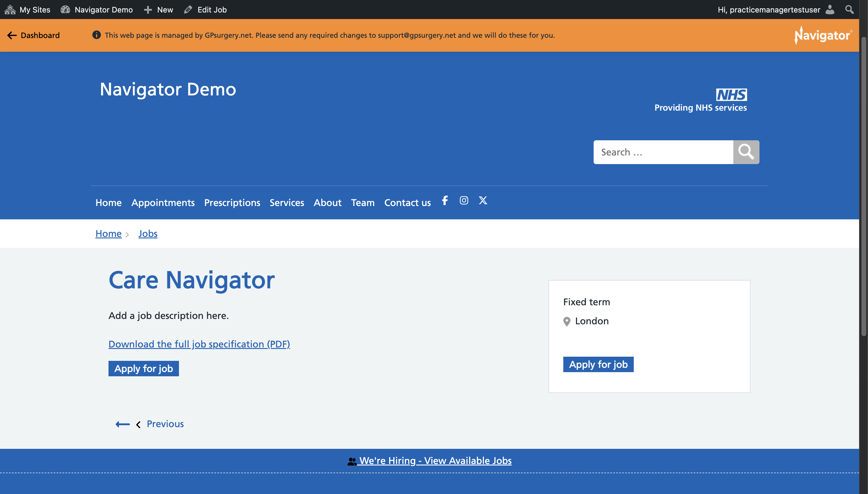This screenshot has height=494, width=868.
Task: Open the My Sites admin menu
Action: [x=27, y=10]
